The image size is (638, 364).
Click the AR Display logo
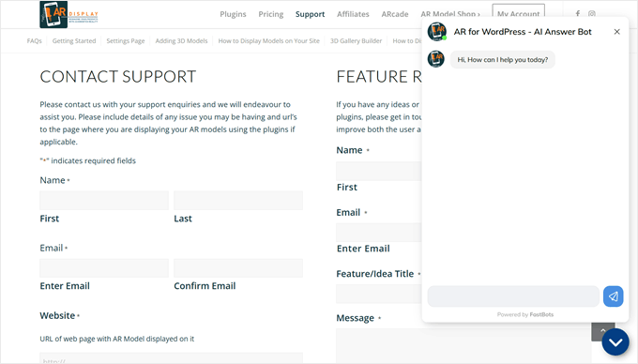pyautogui.click(x=68, y=15)
